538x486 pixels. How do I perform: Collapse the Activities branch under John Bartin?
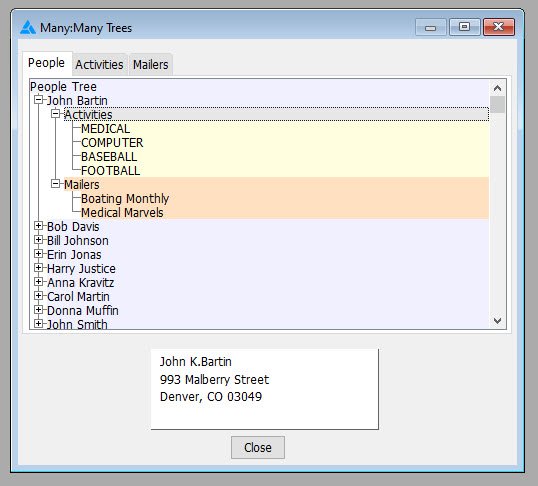coord(56,114)
